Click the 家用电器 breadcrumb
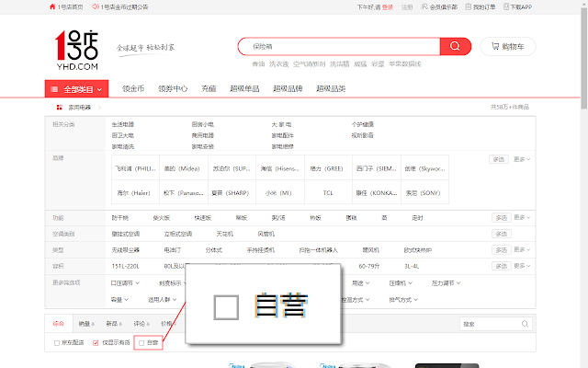Viewport: 588px width, 368px height. (80, 108)
